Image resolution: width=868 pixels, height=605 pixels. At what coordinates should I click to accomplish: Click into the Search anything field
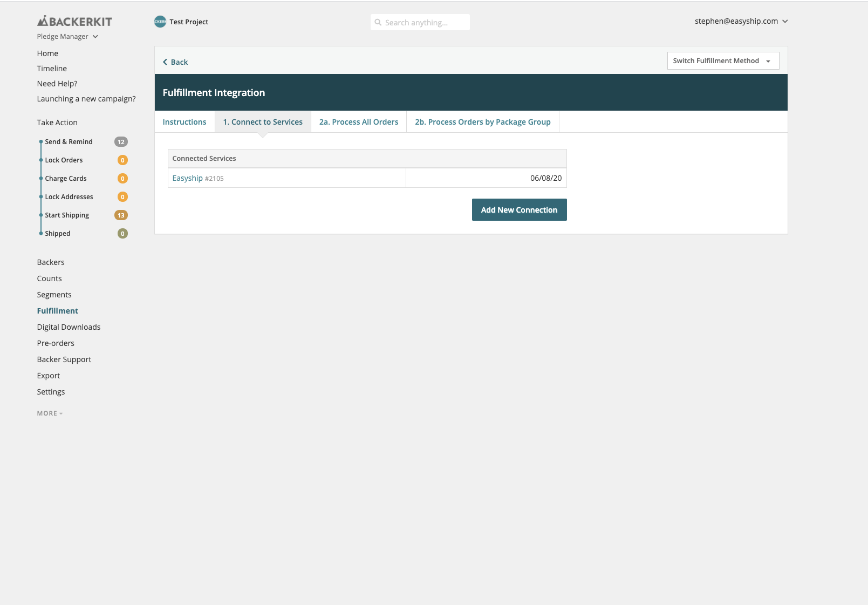(420, 23)
